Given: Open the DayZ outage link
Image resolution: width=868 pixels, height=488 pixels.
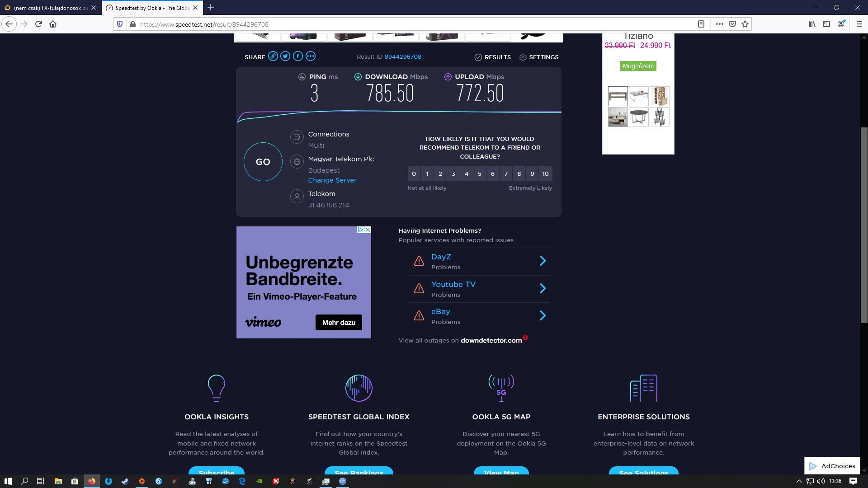Looking at the screenshot, I should pyautogui.click(x=441, y=257).
